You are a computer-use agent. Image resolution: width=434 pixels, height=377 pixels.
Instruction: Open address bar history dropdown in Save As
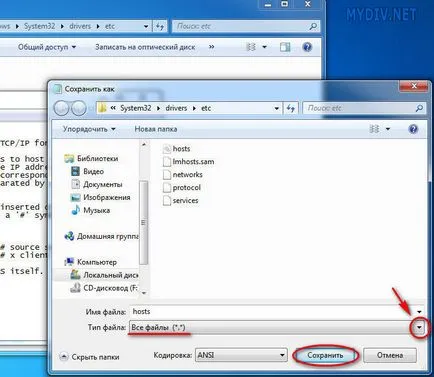click(276, 108)
